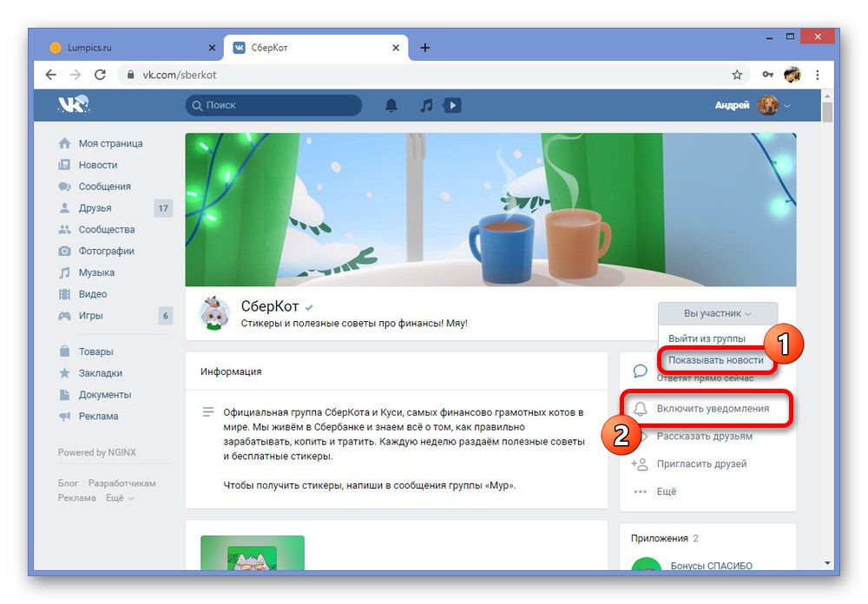Open notifications bell in VK header
The image size is (868, 604).
pos(391,105)
